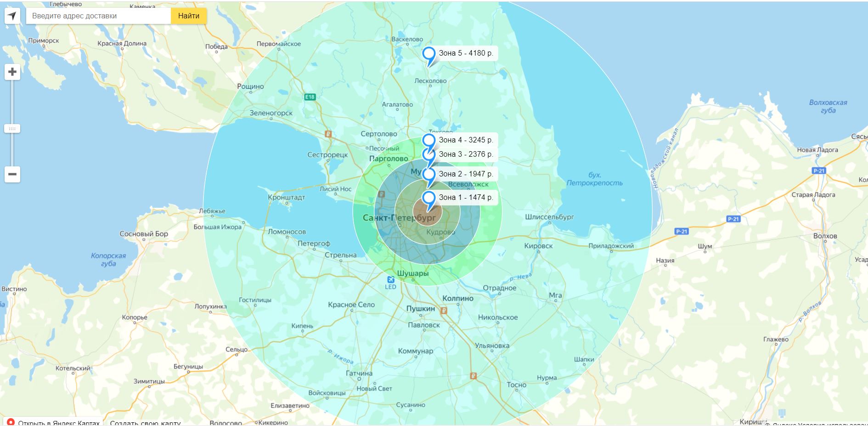Click the LED airport icon

(x=390, y=280)
